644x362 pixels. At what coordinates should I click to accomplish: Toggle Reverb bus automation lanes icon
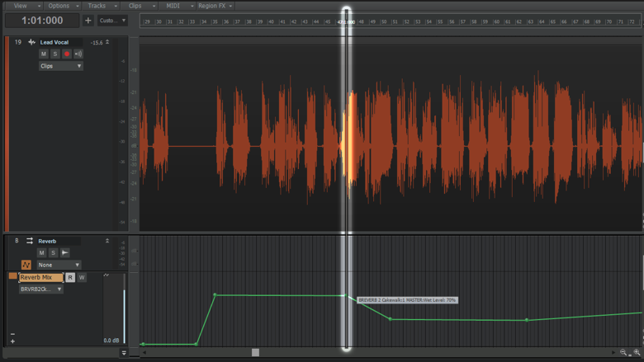[x=26, y=265]
